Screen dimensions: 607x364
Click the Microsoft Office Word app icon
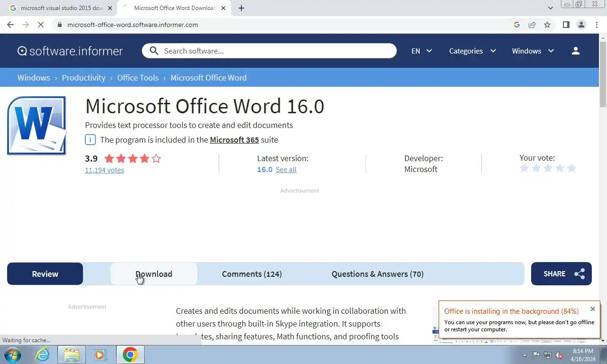pos(37,126)
